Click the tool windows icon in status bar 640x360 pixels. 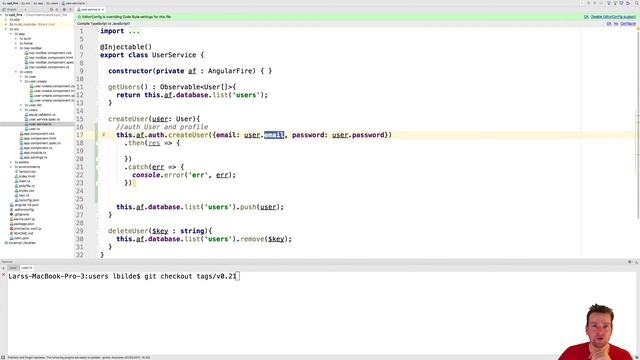[3, 358]
